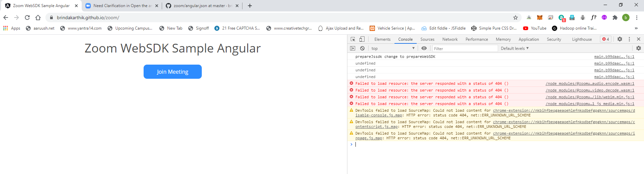Screen dimensions: 644x174
Task: Open the green 'b' profile avatar
Action: [626, 18]
